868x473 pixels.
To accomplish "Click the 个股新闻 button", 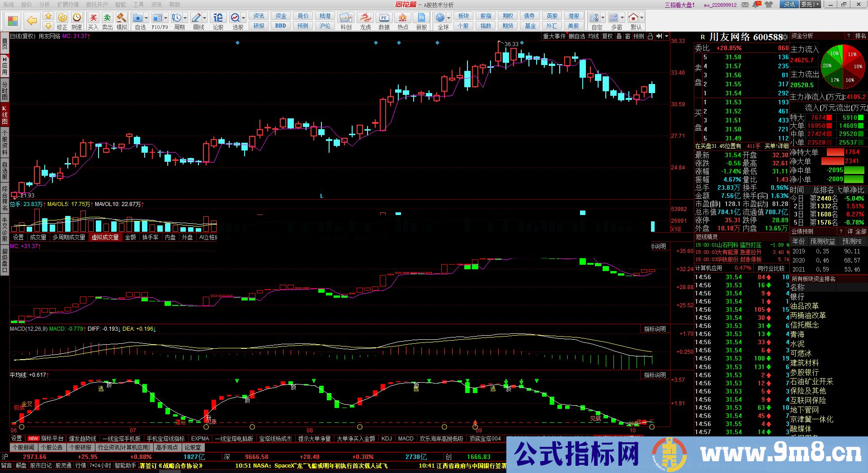I will (x=24, y=447).
